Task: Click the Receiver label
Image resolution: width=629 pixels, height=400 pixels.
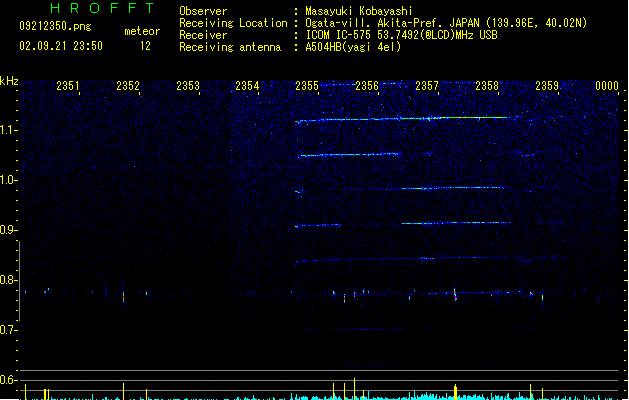Action: pos(203,35)
